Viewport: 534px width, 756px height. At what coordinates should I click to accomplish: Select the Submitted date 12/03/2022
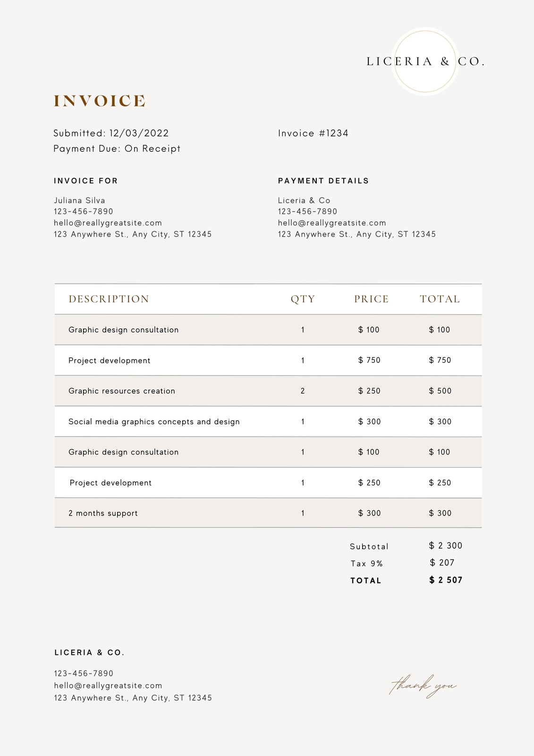(139, 133)
